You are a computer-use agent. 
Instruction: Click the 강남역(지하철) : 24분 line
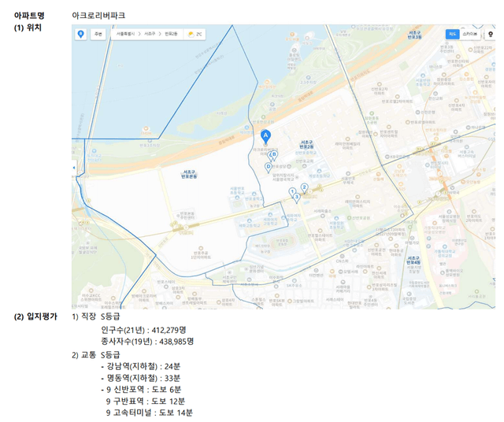click(140, 366)
